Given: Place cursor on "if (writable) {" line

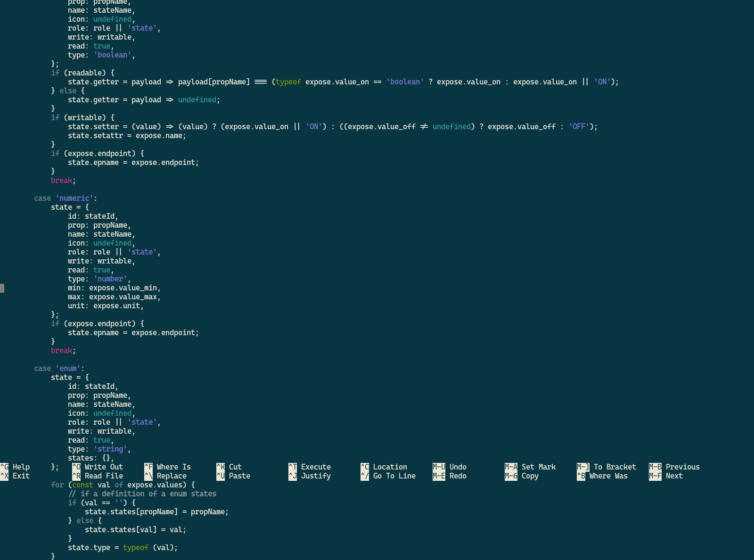Looking at the screenshot, I should (x=82, y=118).
